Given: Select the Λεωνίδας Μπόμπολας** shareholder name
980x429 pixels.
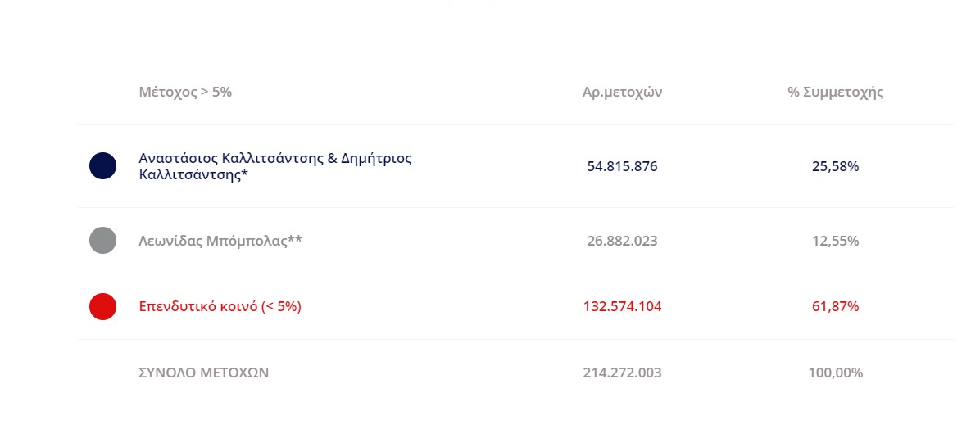Looking at the screenshot, I should click(x=220, y=241).
